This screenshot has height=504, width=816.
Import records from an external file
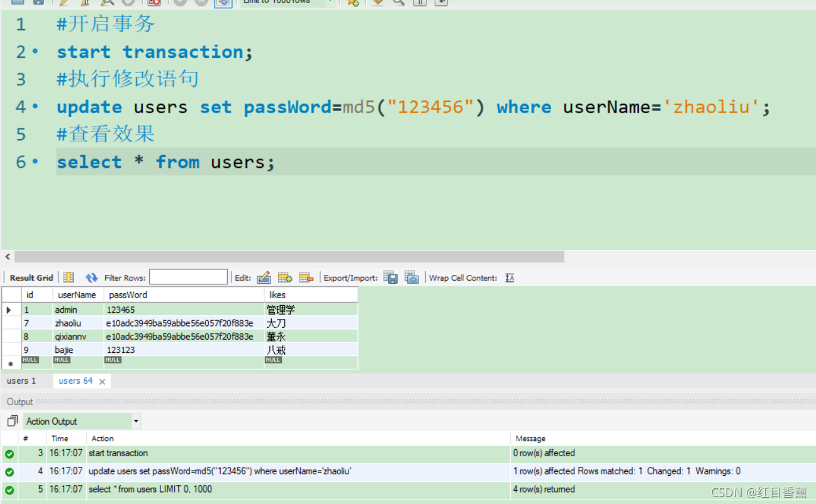(412, 277)
